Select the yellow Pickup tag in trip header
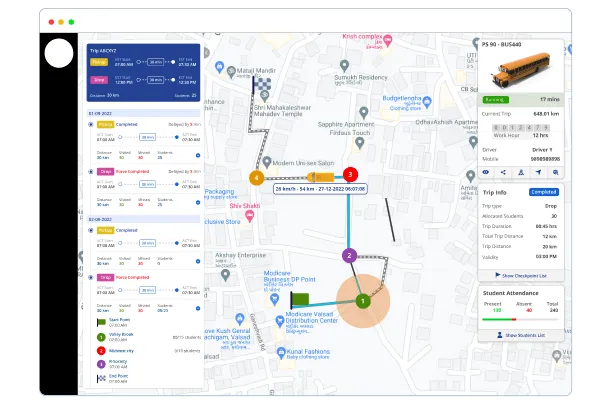The image size is (611, 404). 99,61
